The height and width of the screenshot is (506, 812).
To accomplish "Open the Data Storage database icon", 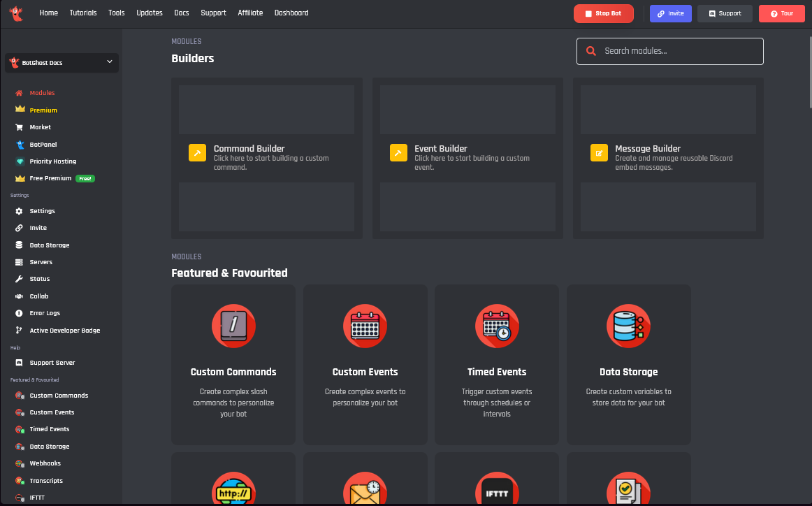I will point(628,326).
